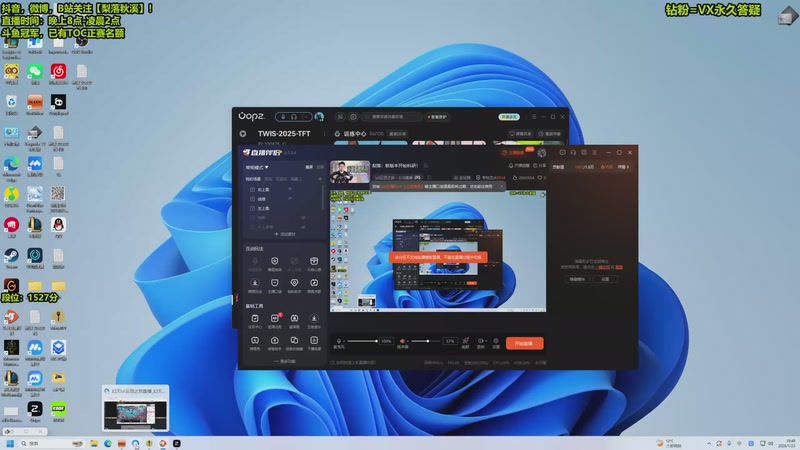This screenshot has width=800, height=450.
Task: Toggle visibility of the fourth dimmed source row
Action: (x=303, y=218)
